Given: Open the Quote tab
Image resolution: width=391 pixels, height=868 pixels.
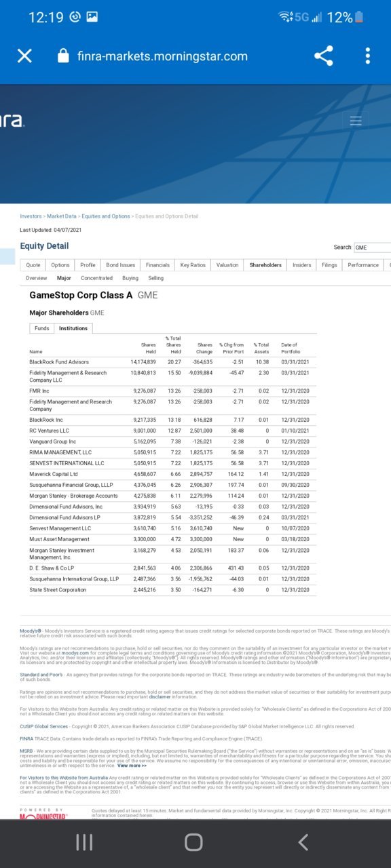Looking at the screenshot, I should pos(33,265).
